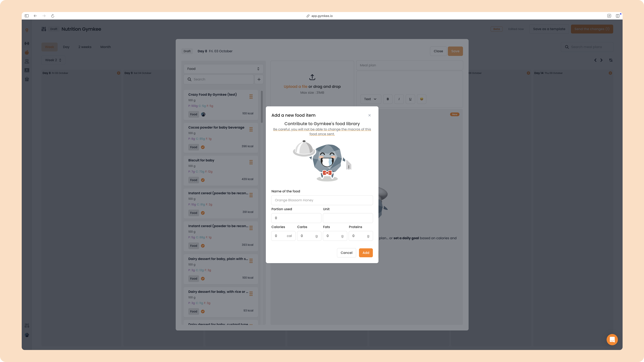Open the gift sidebar icon
The width and height of the screenshot is (644, 362).
click(x=27, y=79)
